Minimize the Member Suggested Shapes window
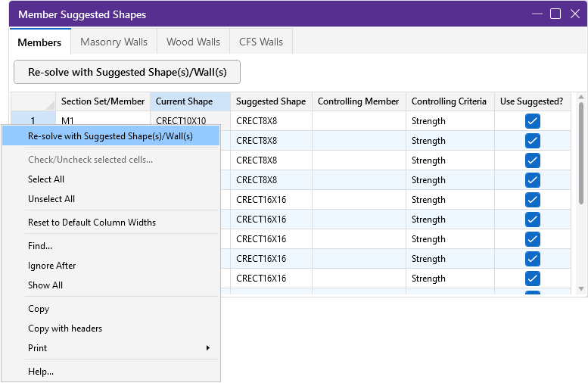588x383 pixels. [x=537, y=14]
